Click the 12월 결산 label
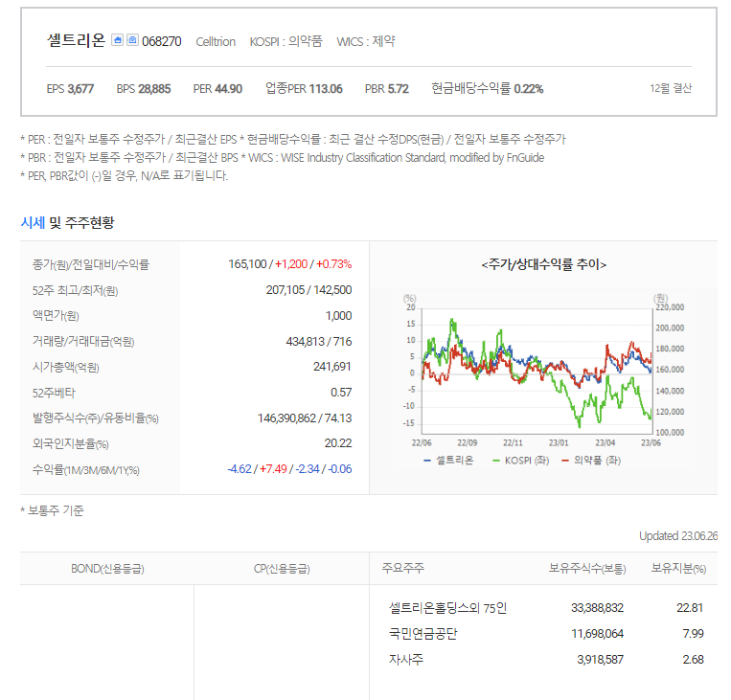Viewport: 731px width, 700px height. (x=671, y=88)
